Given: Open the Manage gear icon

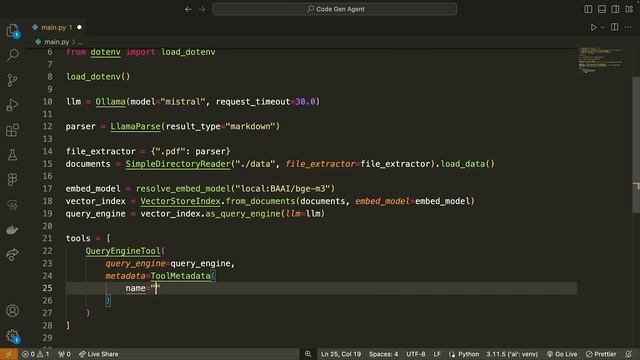Looking at the screenshot, I should pyautogui.click(x=12, y=336).
